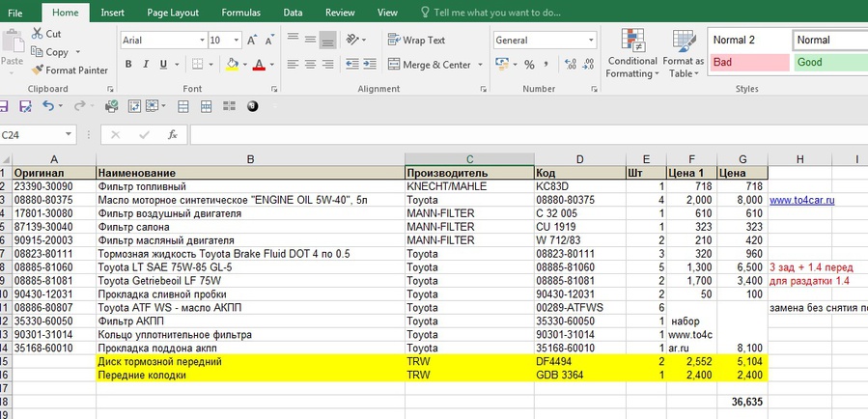Open the Arial font name dropdown
This screenshot has width=868, height=419.
point(202,40)
